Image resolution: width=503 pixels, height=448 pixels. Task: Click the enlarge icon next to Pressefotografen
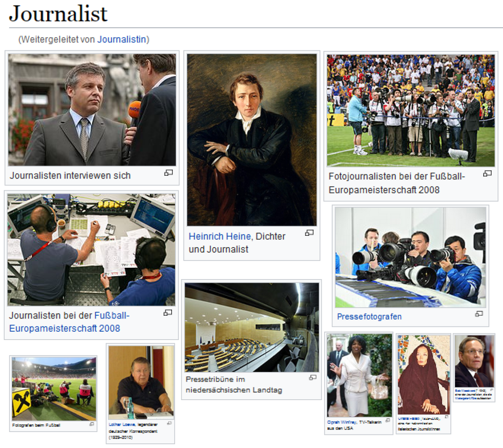coord(479,314)
